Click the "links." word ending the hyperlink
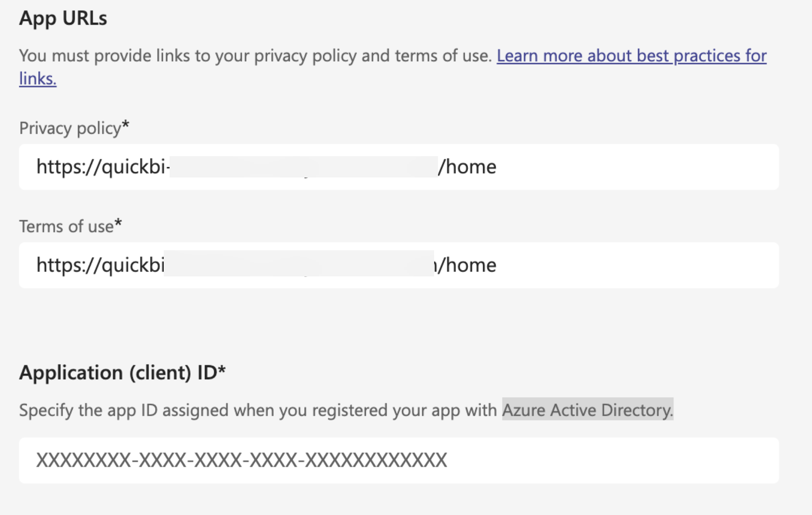 click(38, 79)
